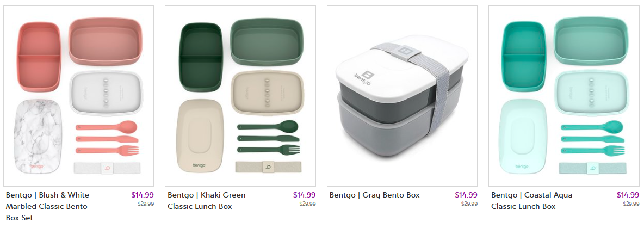The height and width of the screenshot is (228, 644).
Task: Click the $14.99 price of the Gray Bento Box
Action: [466, 195]
